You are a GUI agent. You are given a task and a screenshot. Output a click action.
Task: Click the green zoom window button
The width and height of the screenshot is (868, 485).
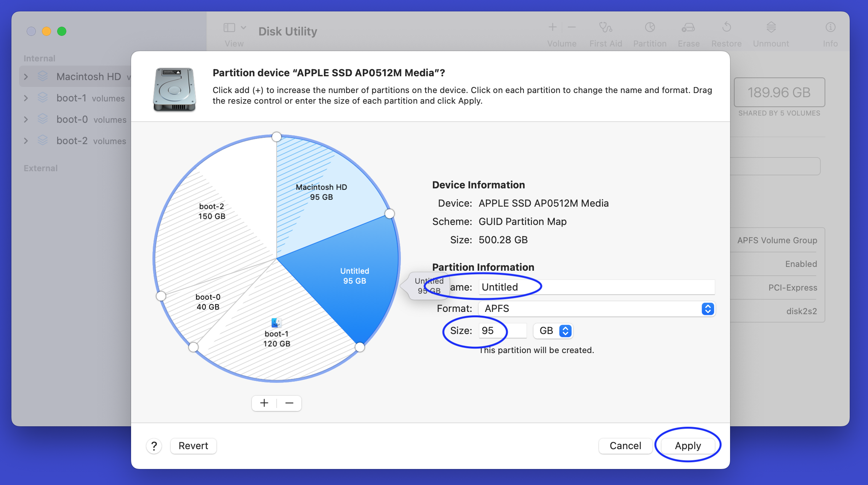coord(62,31)
